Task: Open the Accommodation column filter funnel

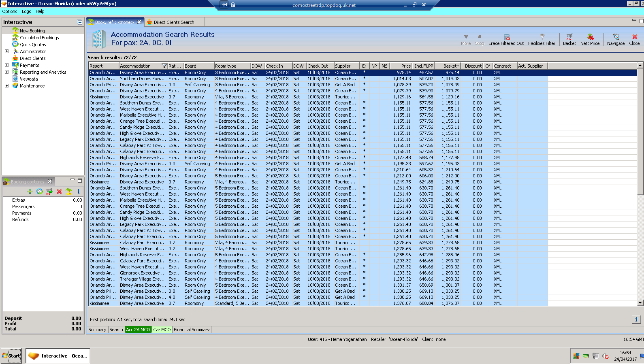Action: coord(164,66)
